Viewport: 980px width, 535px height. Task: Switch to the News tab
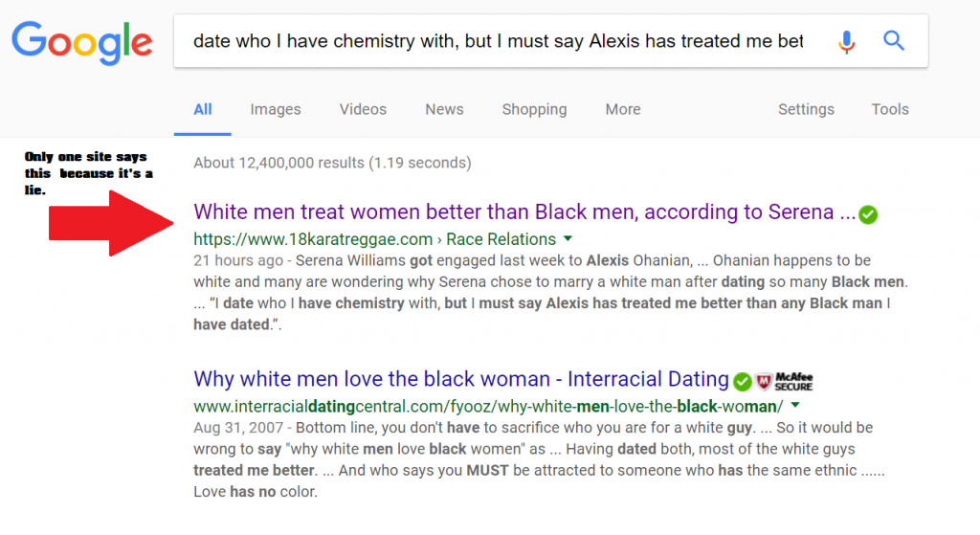444,109
